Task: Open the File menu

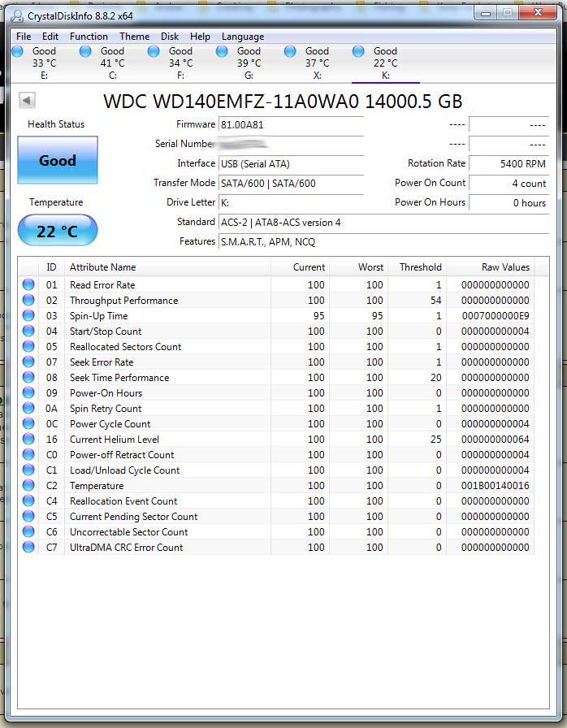Action: coord(24,37)
